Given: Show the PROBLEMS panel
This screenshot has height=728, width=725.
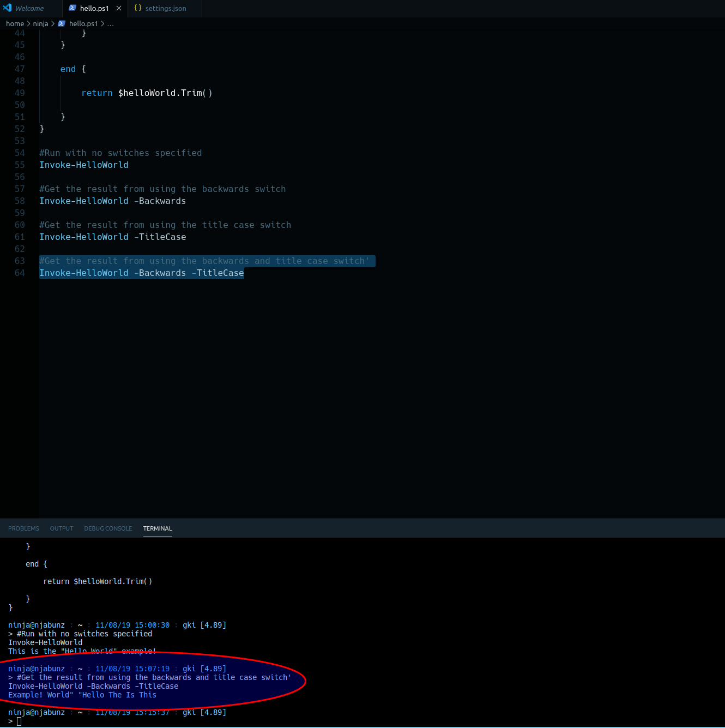Looking at the screenshot, I should point(23,528).
